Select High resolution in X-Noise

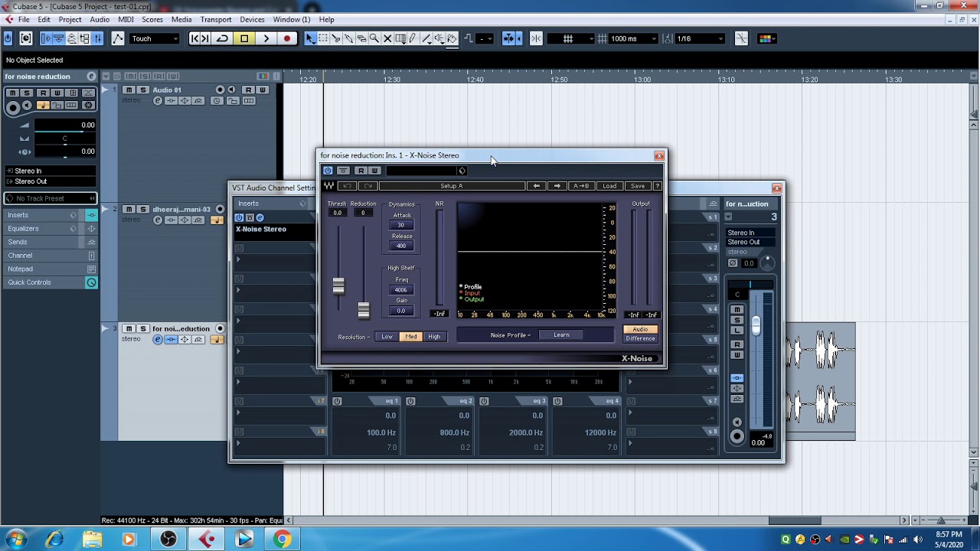point(434,337)
